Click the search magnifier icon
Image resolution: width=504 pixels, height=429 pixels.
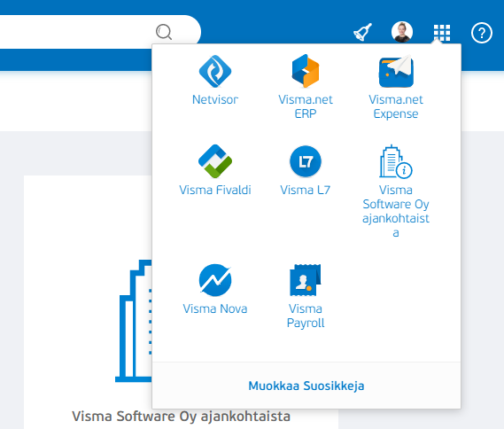tap(164, 32)
